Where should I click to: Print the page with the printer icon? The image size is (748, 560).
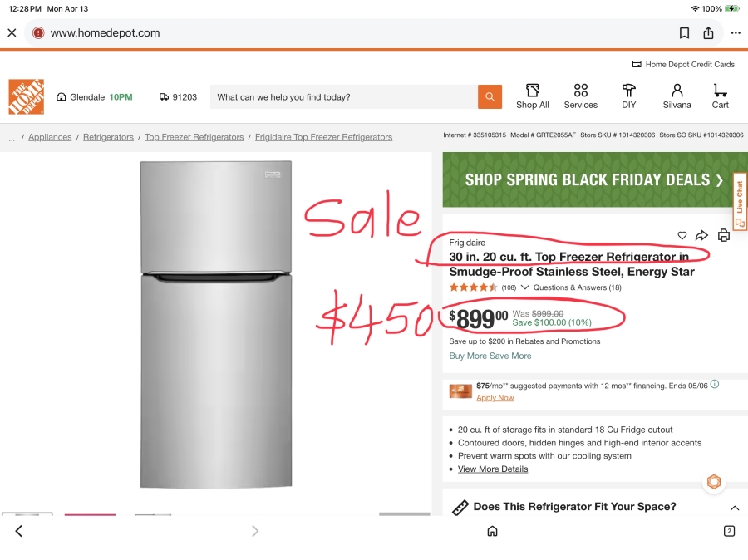724,235
